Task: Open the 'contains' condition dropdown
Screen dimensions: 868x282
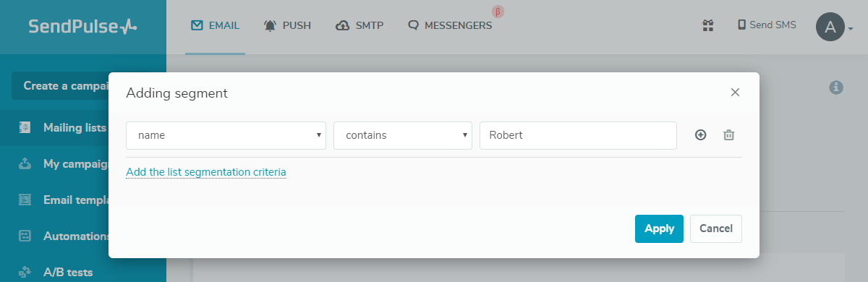Action: tap(403, 135)
